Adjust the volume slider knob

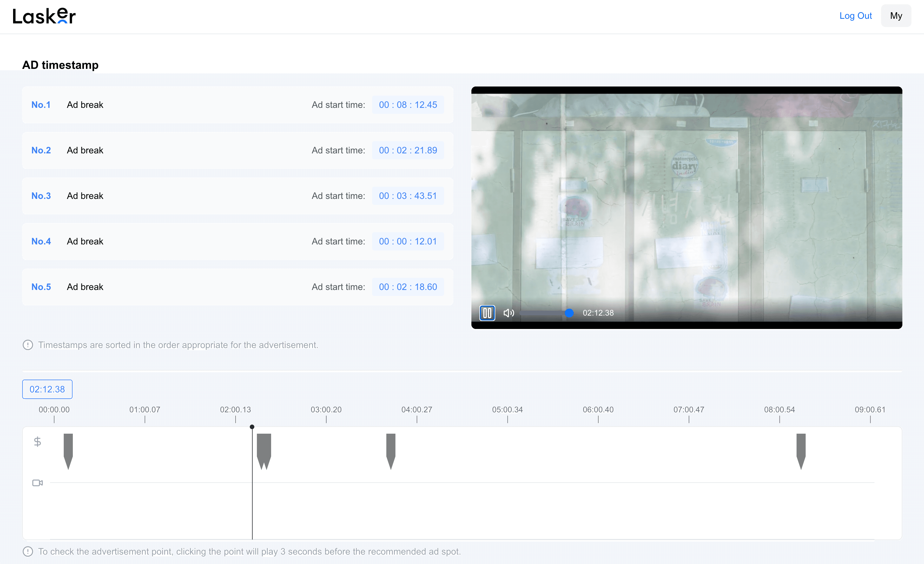[x=569, y=313]
